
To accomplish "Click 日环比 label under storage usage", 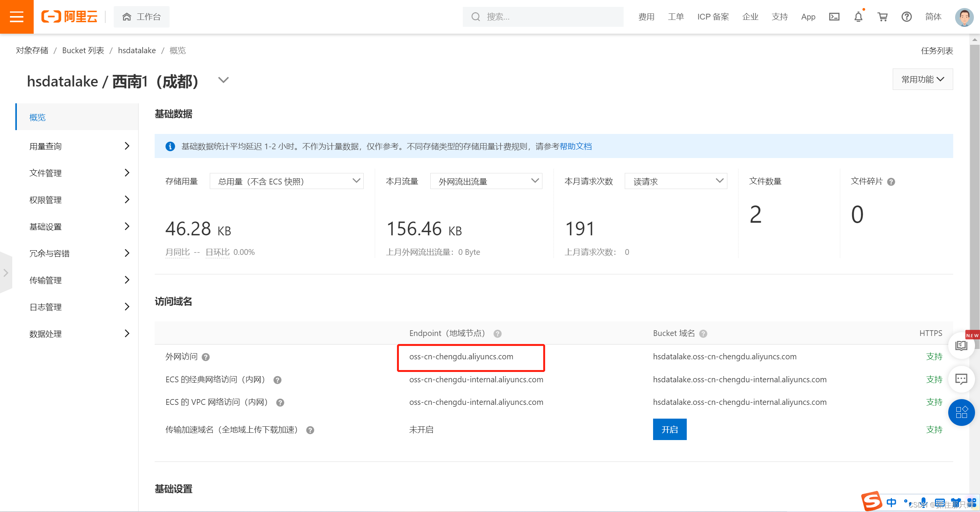I will tap(217, 252).
